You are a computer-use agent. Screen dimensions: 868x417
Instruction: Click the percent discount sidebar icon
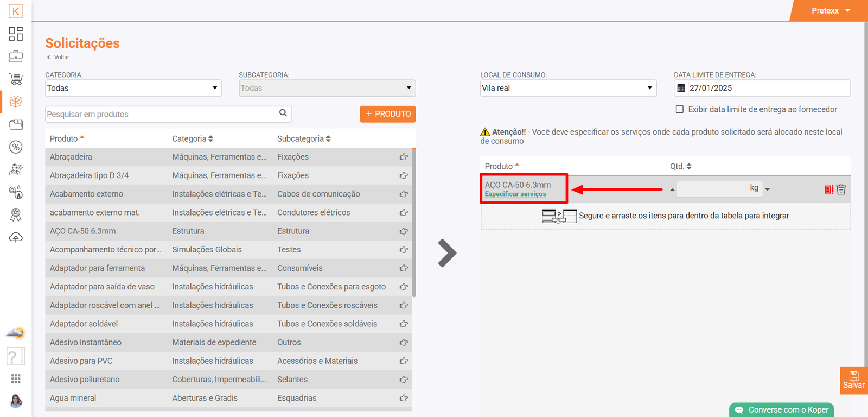pyautogui.click(x=16, y=147)
